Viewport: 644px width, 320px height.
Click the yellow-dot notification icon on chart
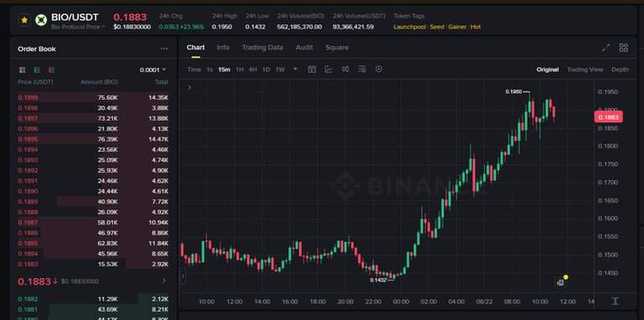pyautogui.click(x=562, y=281)
